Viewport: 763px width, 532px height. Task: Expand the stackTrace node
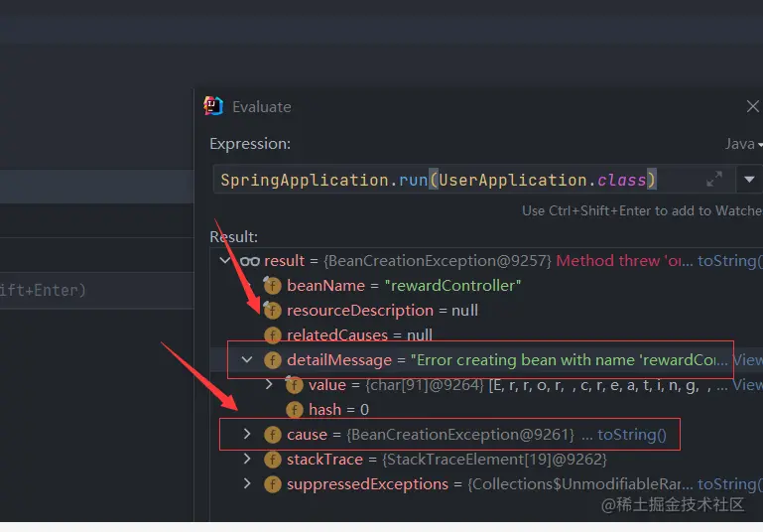pyautogui.click(x=247, y=459)
